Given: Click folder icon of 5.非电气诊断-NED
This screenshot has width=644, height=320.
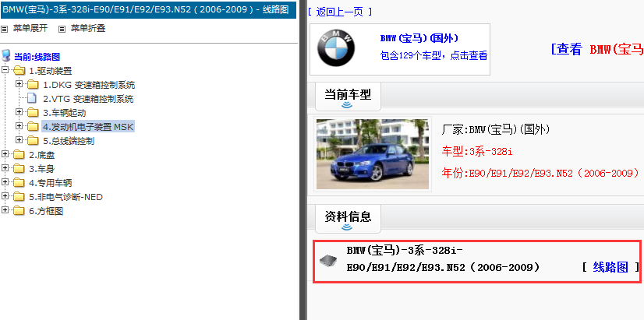Looking at the screenshot, I should coord(19,196).
